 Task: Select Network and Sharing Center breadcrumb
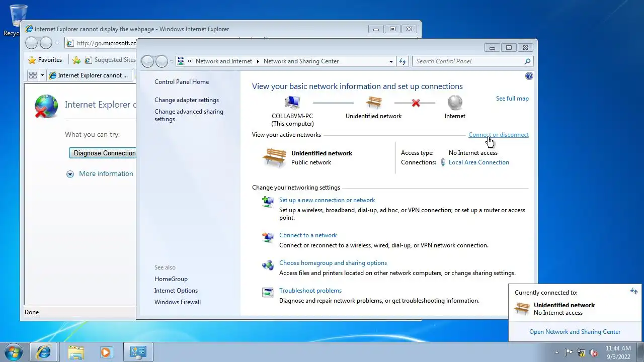click(301, 61)
